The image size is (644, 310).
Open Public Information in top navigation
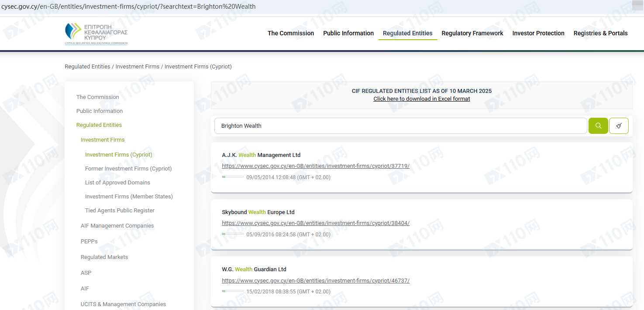tap(348, 33)
